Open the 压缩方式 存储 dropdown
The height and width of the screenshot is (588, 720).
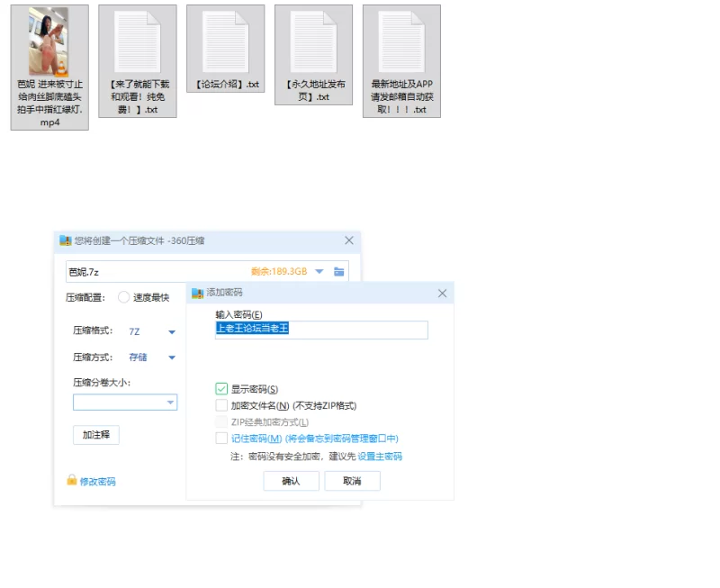(x=172, y=357)
